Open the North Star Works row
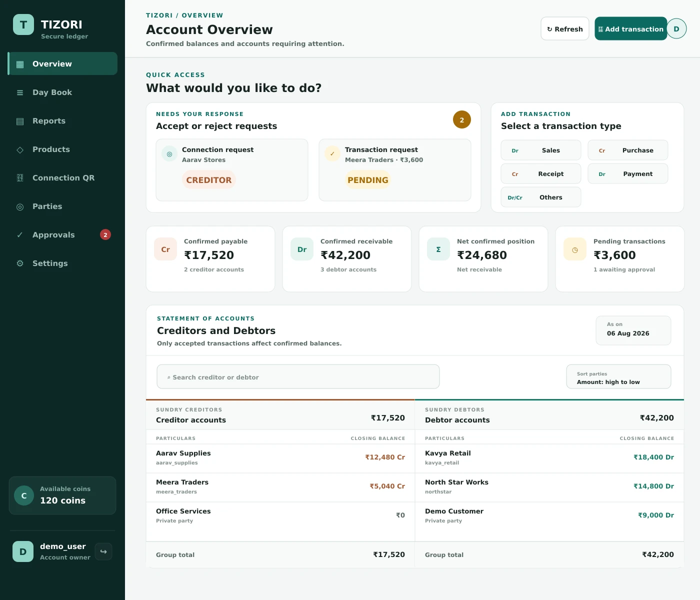 549,486
